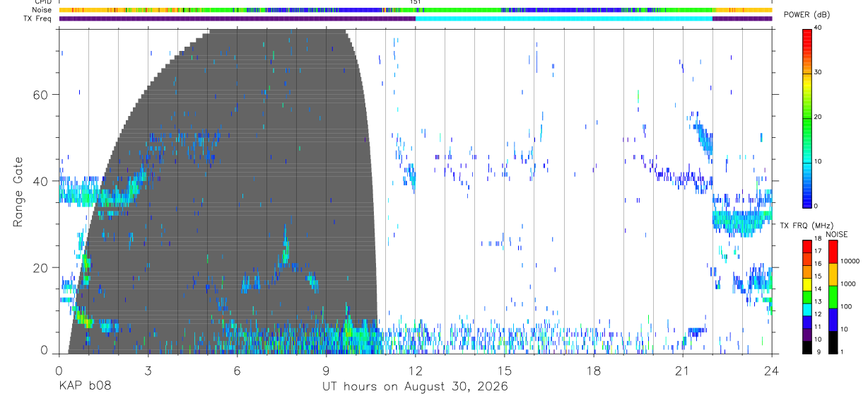
Task: Click the TX FRQ (MHz) color scale
Action: click(807, 296)
